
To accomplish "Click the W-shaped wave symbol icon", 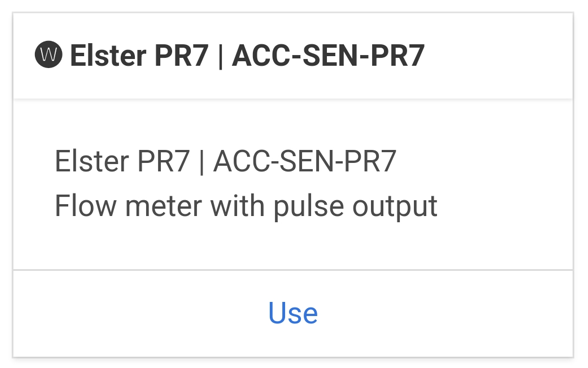I will tap(48, 54).
